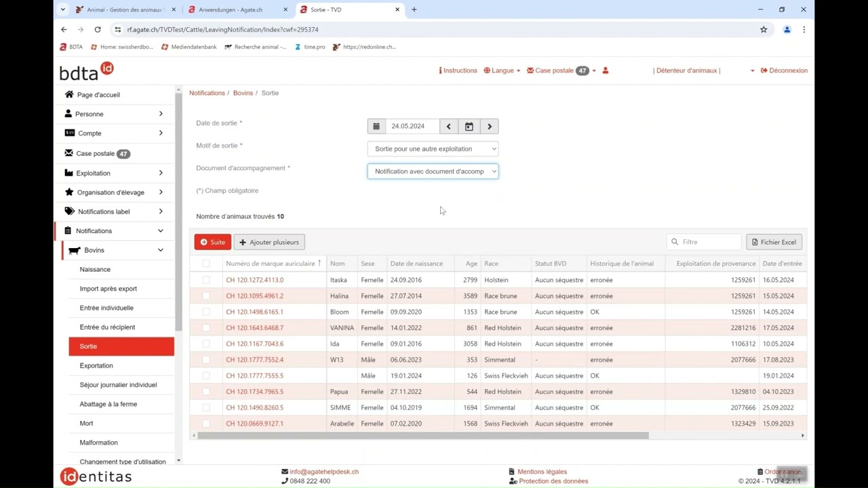The image size is (868, 488).
Task: Tick checkbox for CH 120.1498.6165.1
Action: coord(206,312)
